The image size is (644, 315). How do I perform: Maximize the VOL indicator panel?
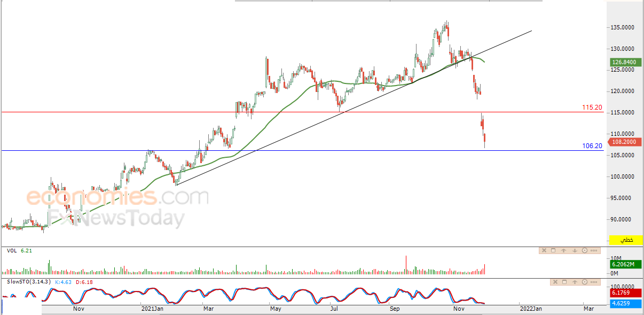coord(553,250)
